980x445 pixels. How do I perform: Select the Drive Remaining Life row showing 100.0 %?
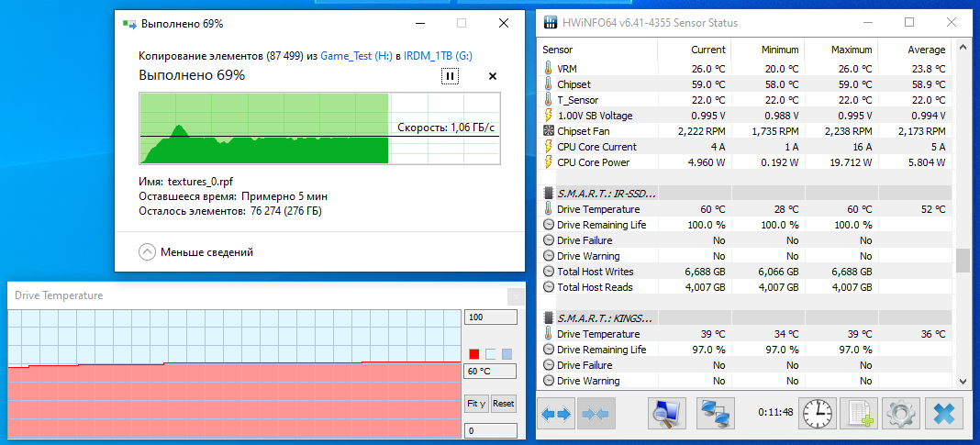pos(745,225)
